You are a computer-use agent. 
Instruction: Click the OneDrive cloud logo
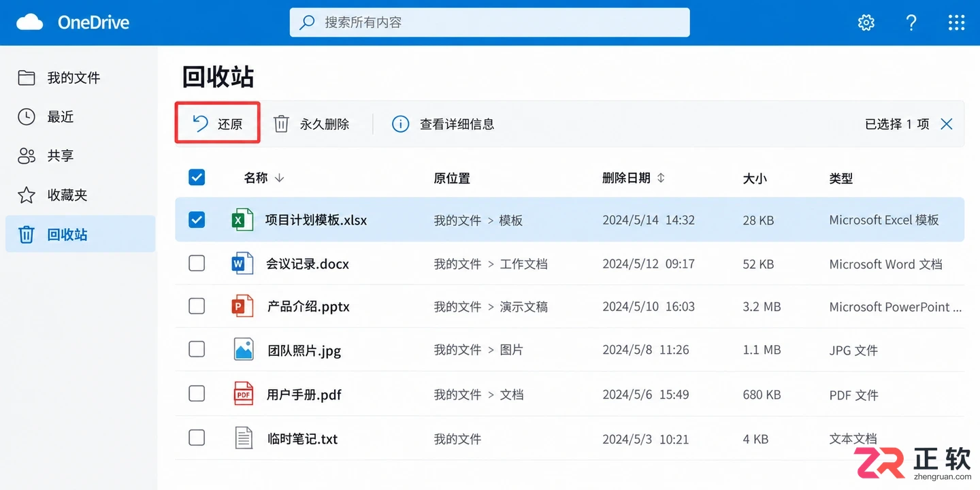(30, 22)
